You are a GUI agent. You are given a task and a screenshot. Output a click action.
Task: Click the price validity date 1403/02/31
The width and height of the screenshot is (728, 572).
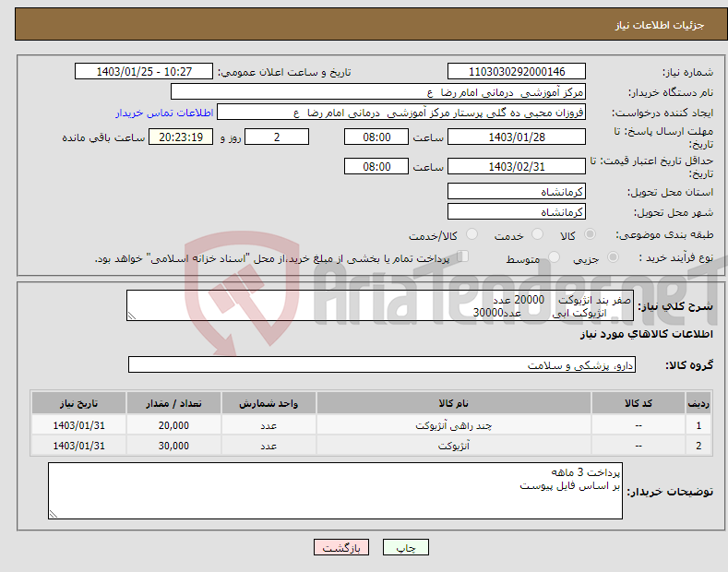click(x=517, y=166)
